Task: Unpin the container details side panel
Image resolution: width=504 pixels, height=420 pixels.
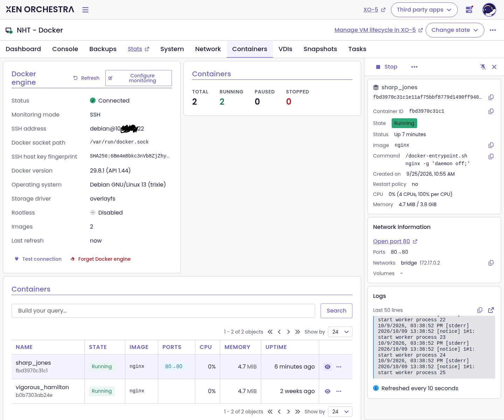Action: pyautogui.click(x=483, y=67)
